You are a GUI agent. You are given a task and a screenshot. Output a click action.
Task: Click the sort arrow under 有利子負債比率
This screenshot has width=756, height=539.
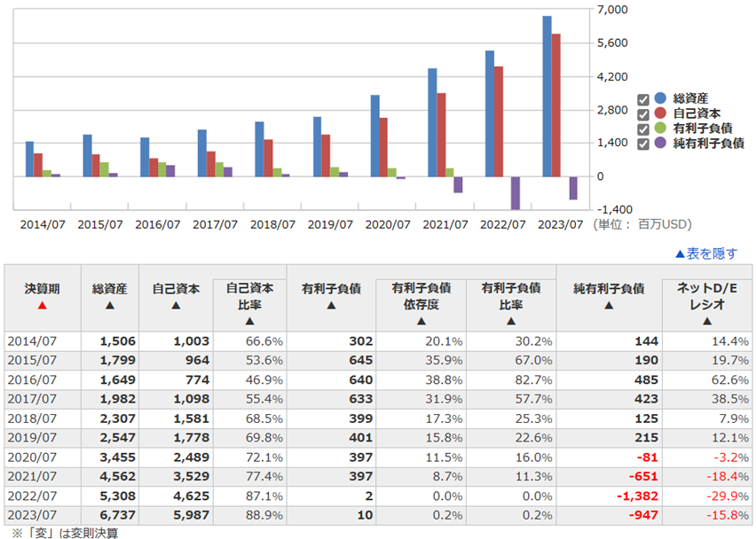pyautogui.click(x=511, y=322)
